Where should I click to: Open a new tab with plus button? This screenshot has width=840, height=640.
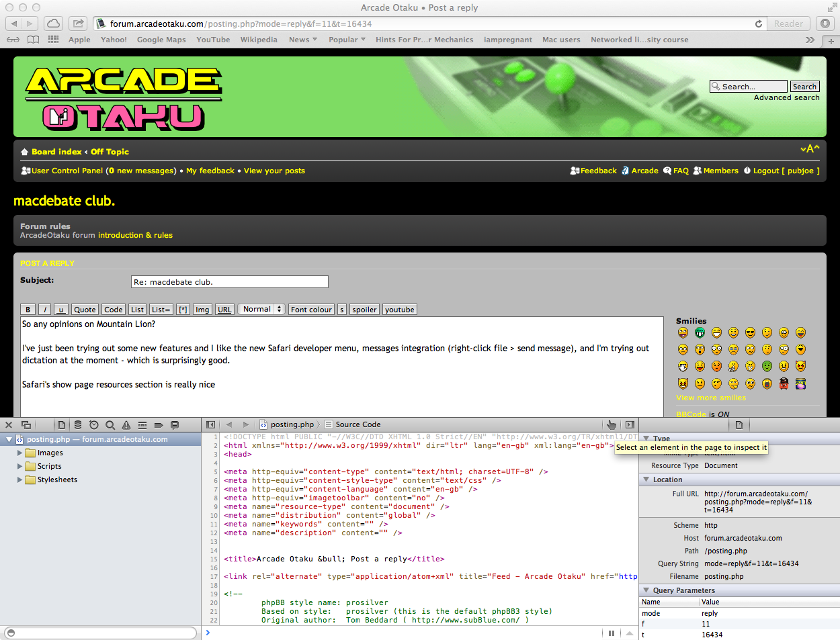[x=831, y=40]
